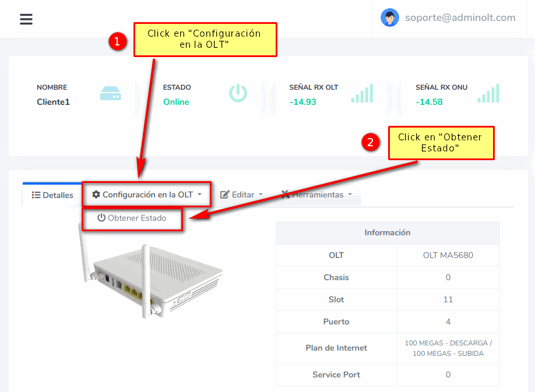
Task: Click the server icon beside Nombre
Action: click(111, 93)
